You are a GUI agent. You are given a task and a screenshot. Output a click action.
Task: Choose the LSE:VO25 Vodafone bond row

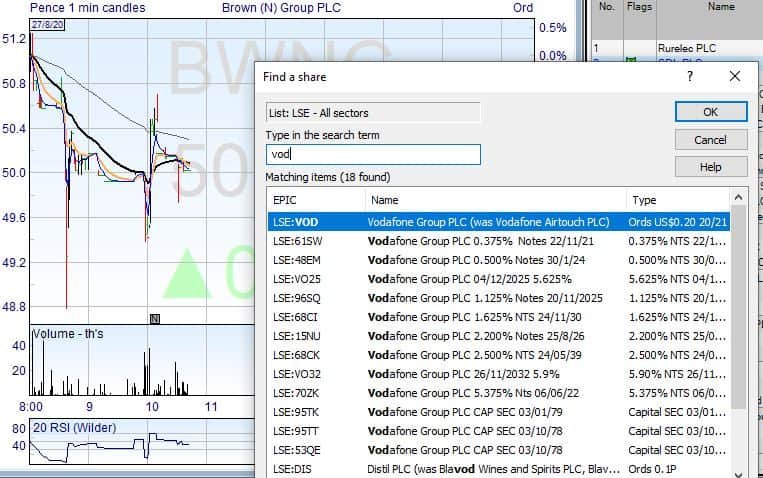(x=498, y=279)
